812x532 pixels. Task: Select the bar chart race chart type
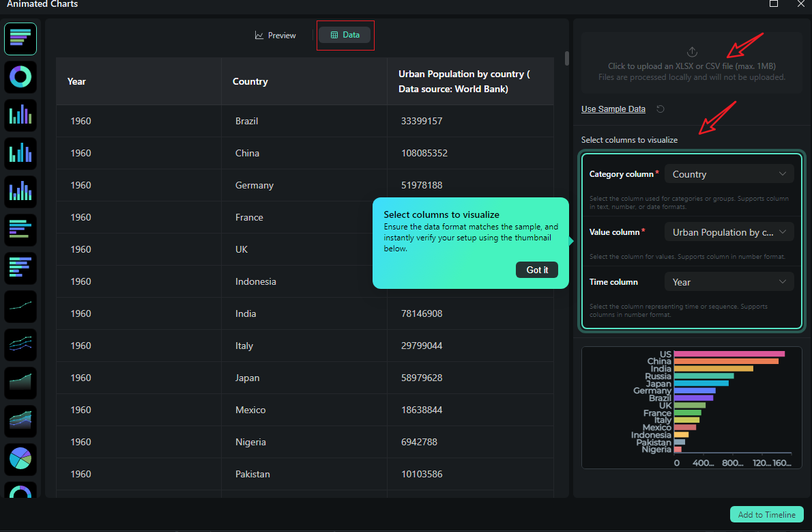20,39
